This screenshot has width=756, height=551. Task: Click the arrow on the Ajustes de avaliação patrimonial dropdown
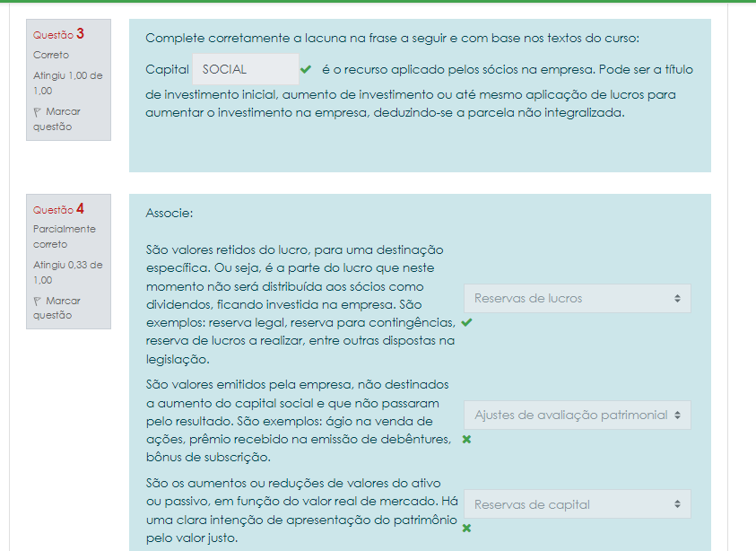(677, 415)
